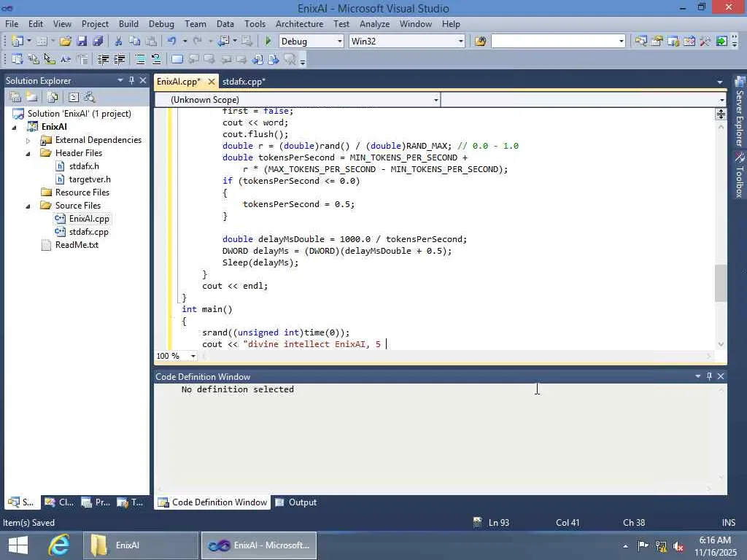The height and width of the screenshot is (560, 747).
Task: Open Solution Explorer from toolbar icon
Action: tap(640, 42)
